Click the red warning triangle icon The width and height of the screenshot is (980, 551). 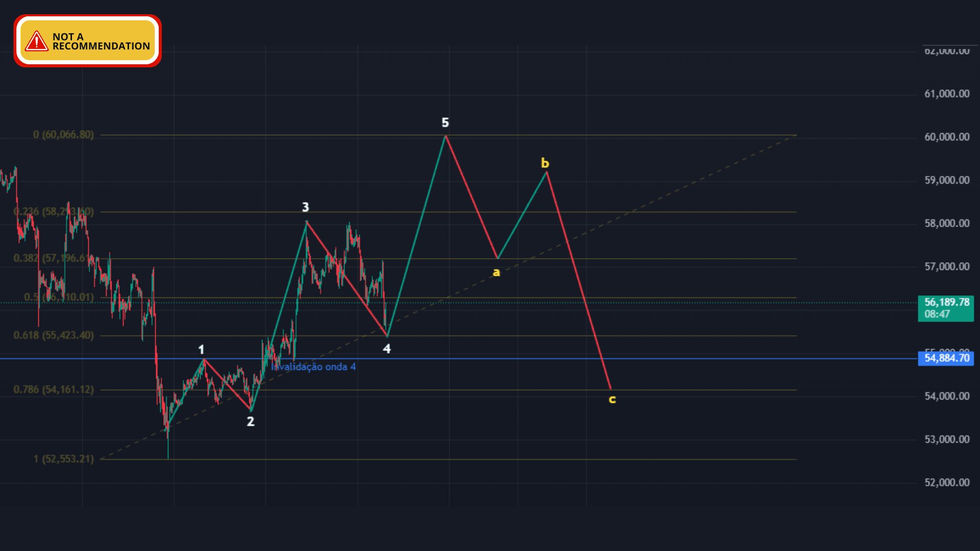pyautogui.click(x=37, y=41)
